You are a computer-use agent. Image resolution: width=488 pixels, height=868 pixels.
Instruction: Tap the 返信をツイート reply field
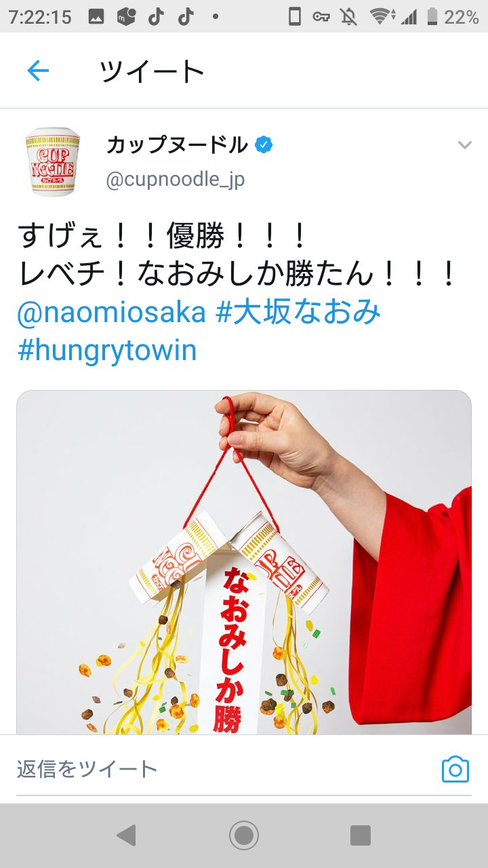click(x=224, y=769)
